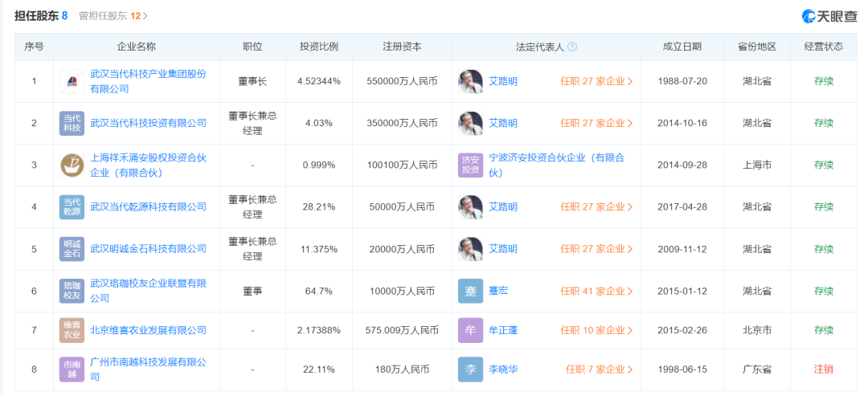The width and height of the screenshot is (868, 396).
Task: Expand 任职 7 家企业 for 李晓华
Action: pyautogui.click(x=600, y=369)
